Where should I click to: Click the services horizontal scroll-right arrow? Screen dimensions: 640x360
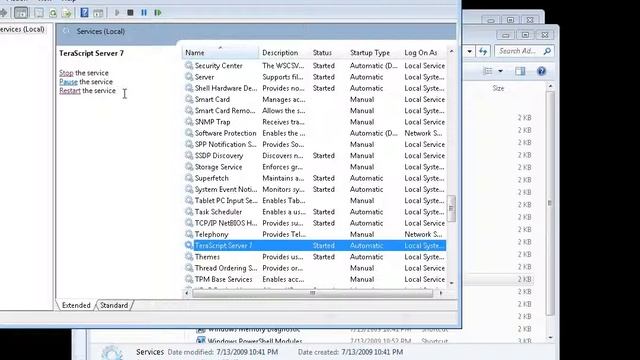(441, 293)
